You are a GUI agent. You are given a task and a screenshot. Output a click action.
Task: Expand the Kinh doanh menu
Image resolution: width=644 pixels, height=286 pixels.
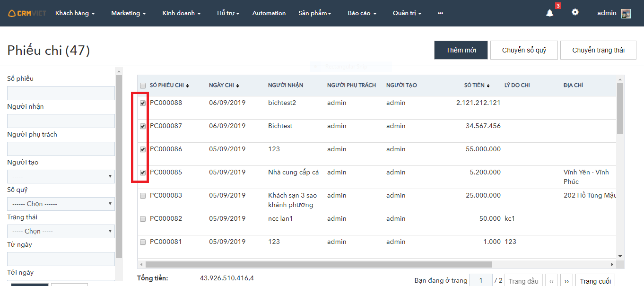(182, 13)
